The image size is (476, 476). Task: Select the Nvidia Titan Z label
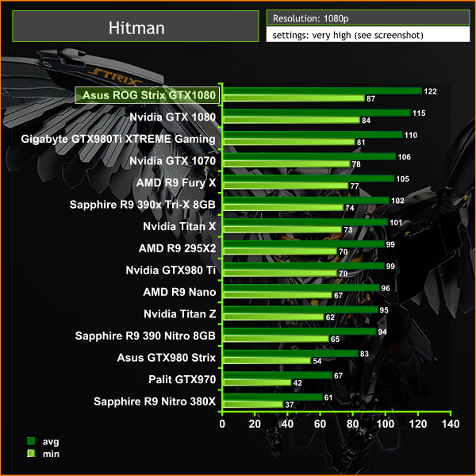click(x=180, y=314)
